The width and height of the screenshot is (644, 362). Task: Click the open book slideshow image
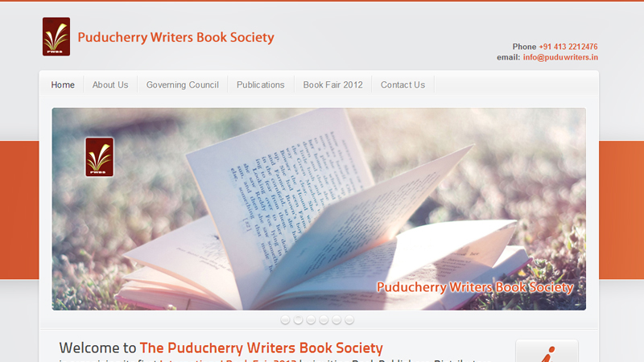pos(319,209)
